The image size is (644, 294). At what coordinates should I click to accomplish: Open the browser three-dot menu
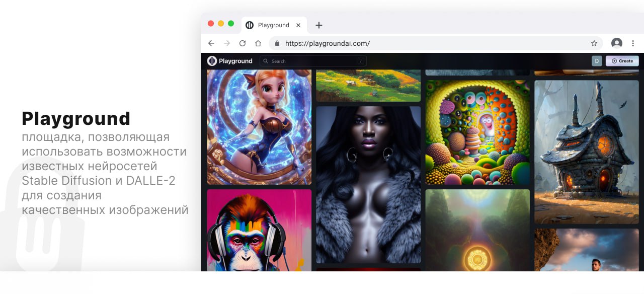point(633,43)
